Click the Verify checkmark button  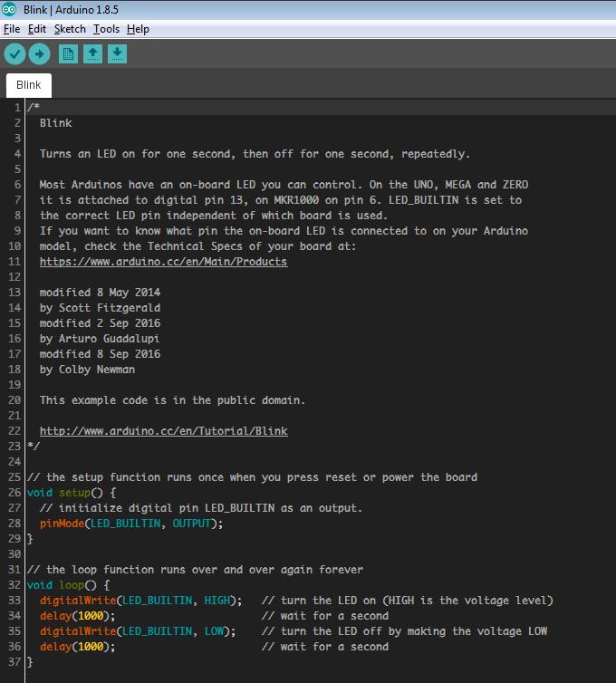tap(14, 54)
